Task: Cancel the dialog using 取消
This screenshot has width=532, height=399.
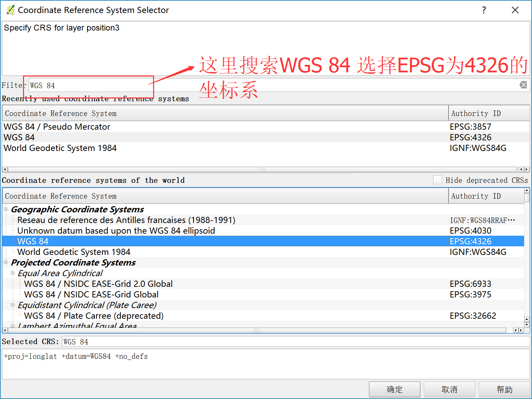Action: [x=450, y=389]
